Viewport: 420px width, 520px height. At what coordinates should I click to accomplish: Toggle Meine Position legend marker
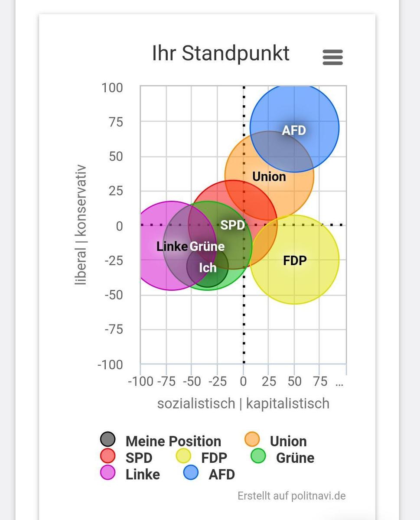107,439
